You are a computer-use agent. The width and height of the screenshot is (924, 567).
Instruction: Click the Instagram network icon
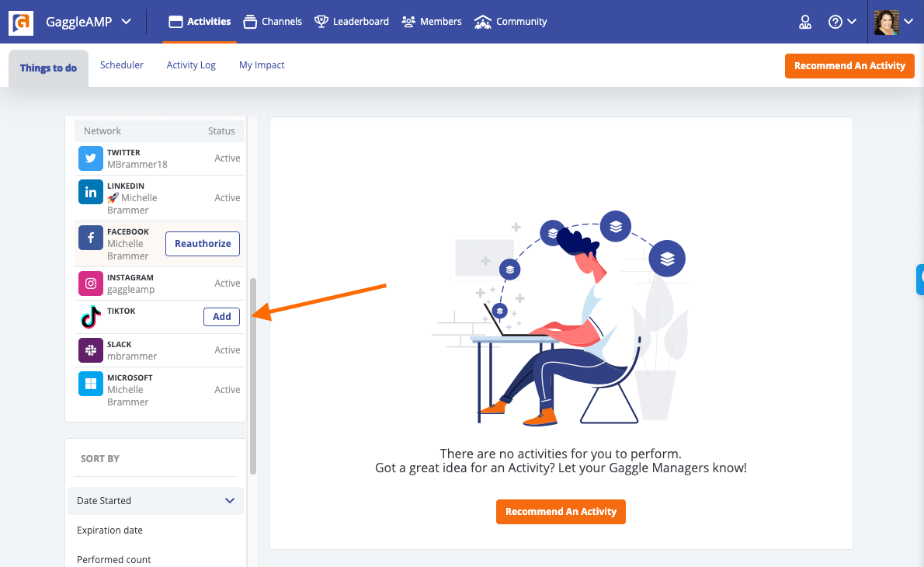click(x=91, y=283)
